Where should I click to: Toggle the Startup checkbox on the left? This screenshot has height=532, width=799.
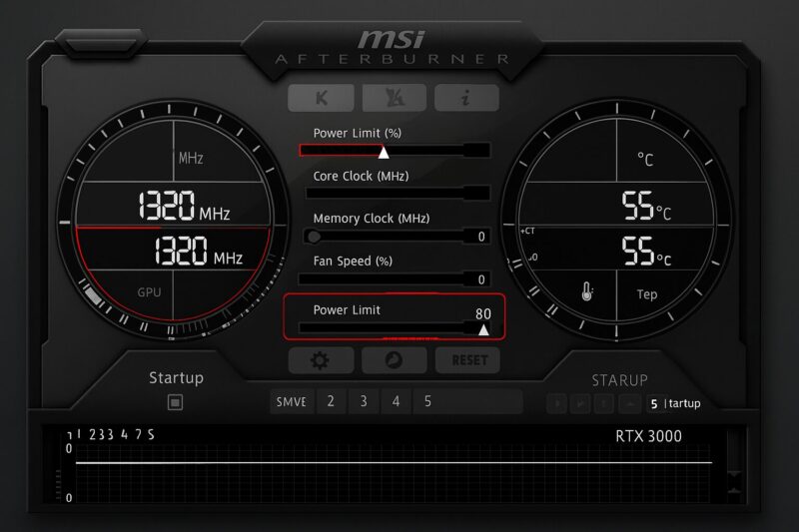[175, 402]
